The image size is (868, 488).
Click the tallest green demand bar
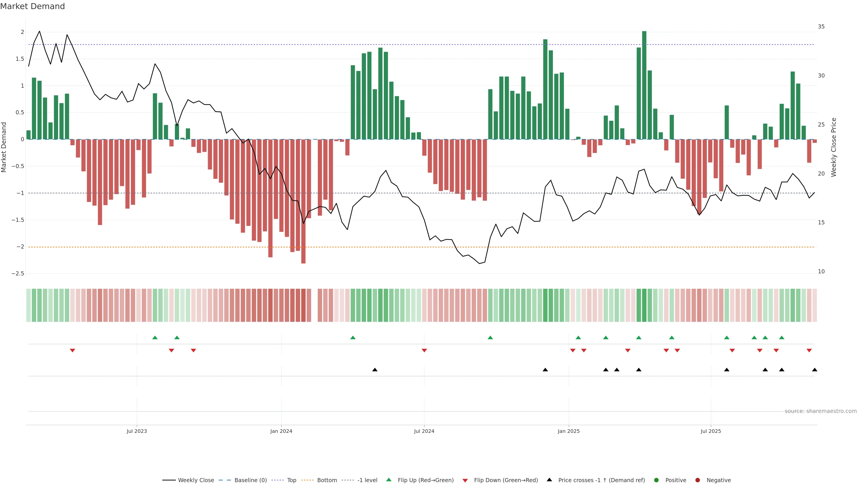tap(644, 84)
